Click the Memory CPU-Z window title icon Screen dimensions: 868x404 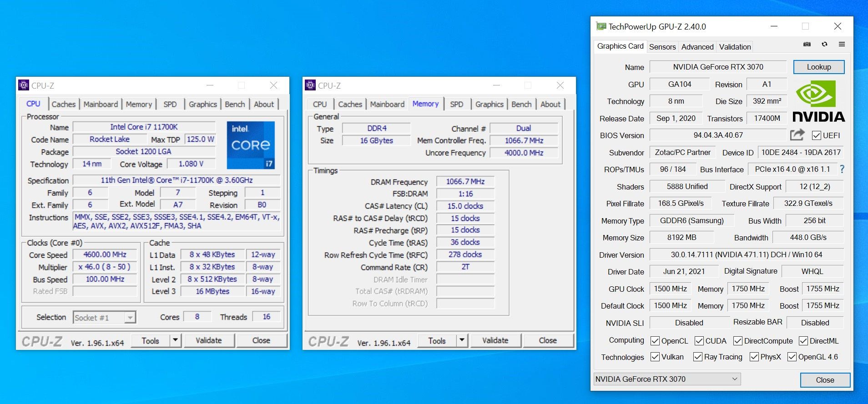(310, 85)
